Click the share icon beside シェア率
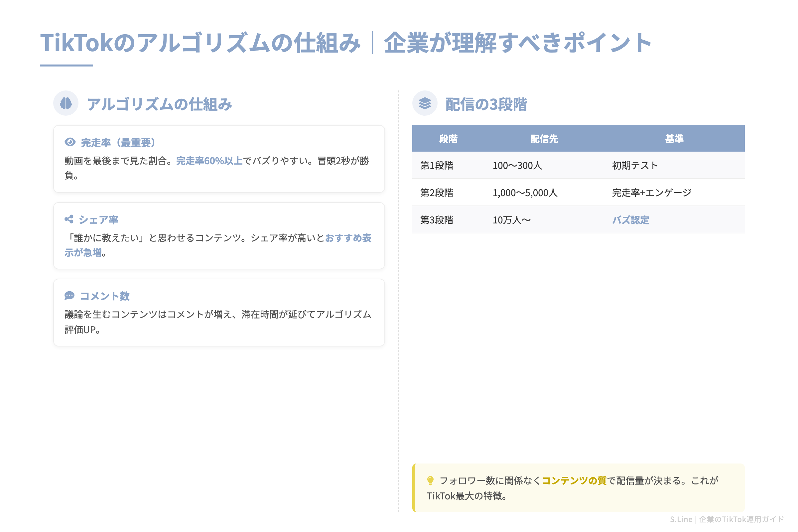Image resolution: width=798 pixels, height=532 pixels. (69, 219)
